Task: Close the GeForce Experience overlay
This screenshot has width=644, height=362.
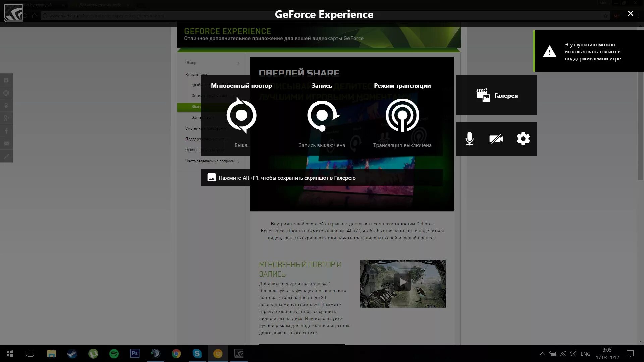Action: coord(631,13)
